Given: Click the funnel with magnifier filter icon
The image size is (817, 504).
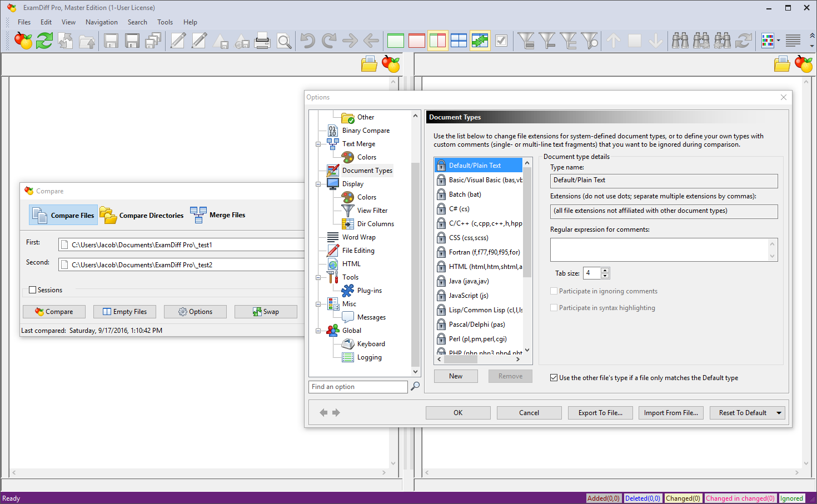Looking at the screenshot, I should tap(590, 41).
